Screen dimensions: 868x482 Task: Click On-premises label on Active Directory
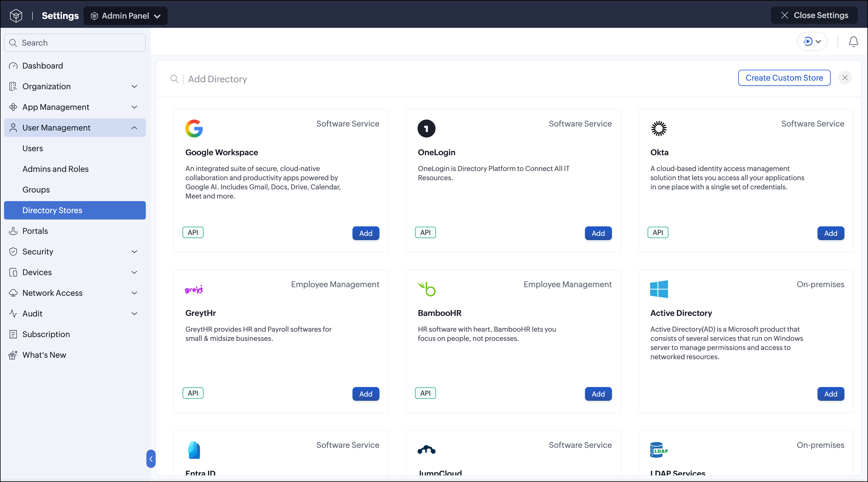pos(820,285)
